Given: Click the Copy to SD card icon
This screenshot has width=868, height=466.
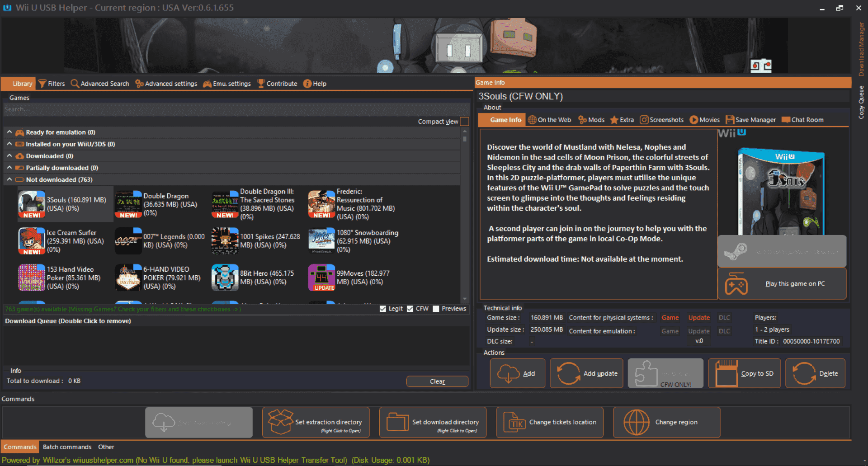Looking at the screenshot, I should pos(726,373).
